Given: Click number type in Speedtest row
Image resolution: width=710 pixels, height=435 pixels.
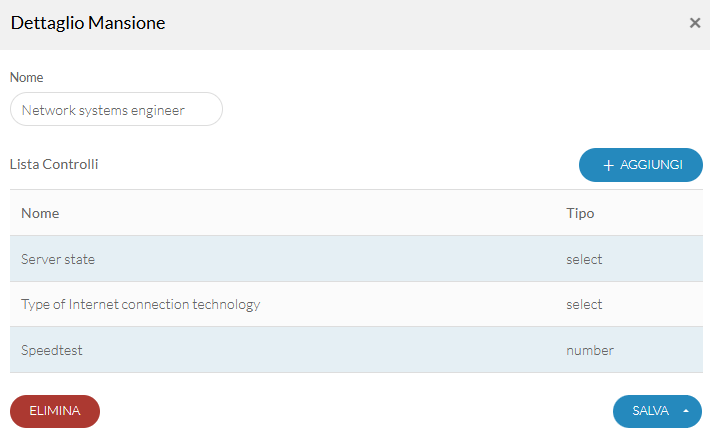Looking at the screenshot, I should pos(590,350).
